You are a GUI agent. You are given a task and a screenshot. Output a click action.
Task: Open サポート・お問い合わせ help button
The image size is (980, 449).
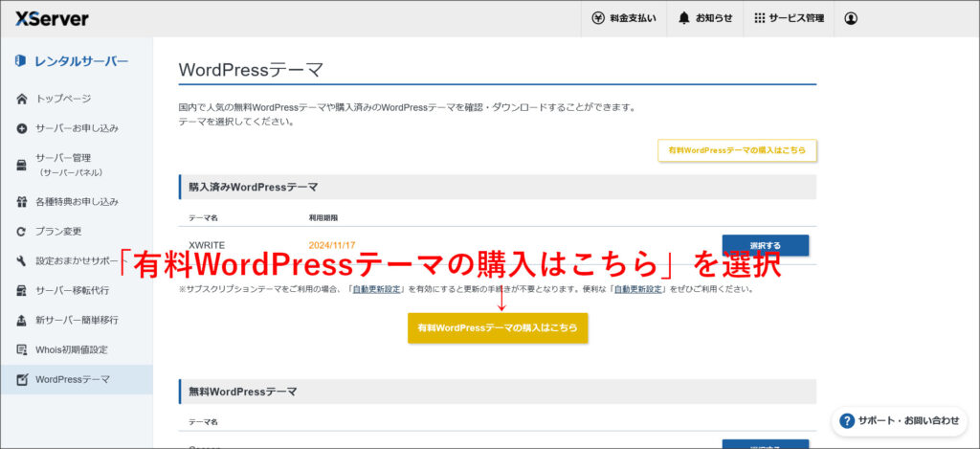click(x=900, y=421)
